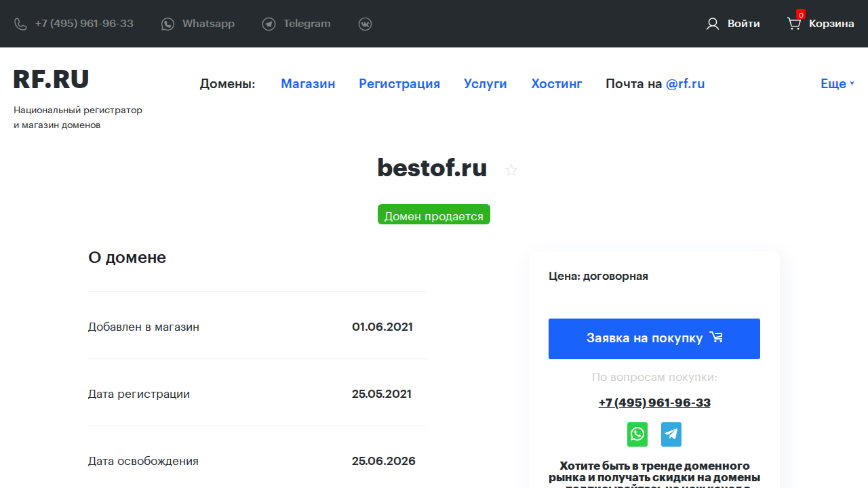Open Корзина cart link
868x488 pixels.
pos(831,24)
